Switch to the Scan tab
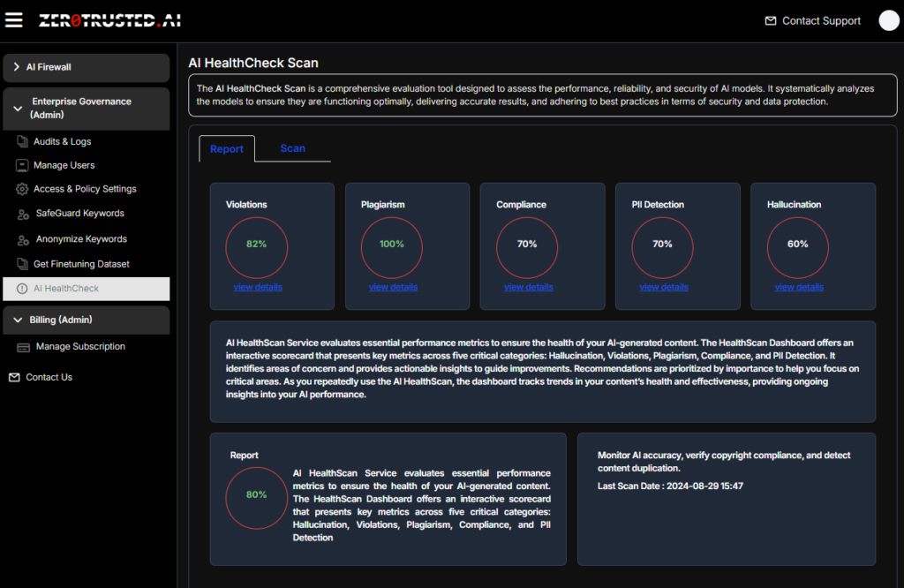 point(292,148)
